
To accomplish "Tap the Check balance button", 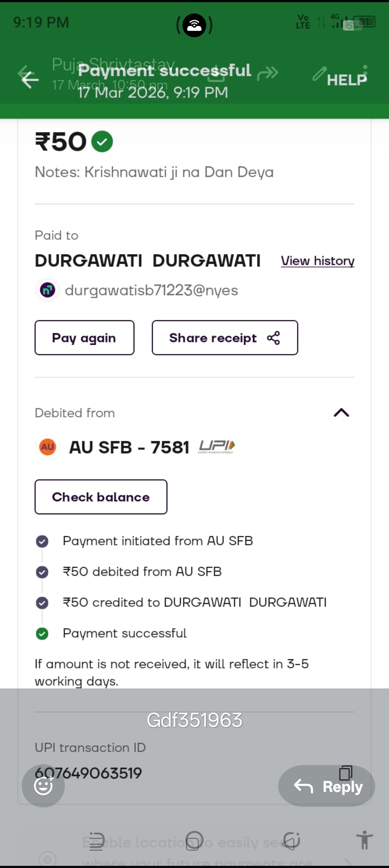I will point(101,497).
